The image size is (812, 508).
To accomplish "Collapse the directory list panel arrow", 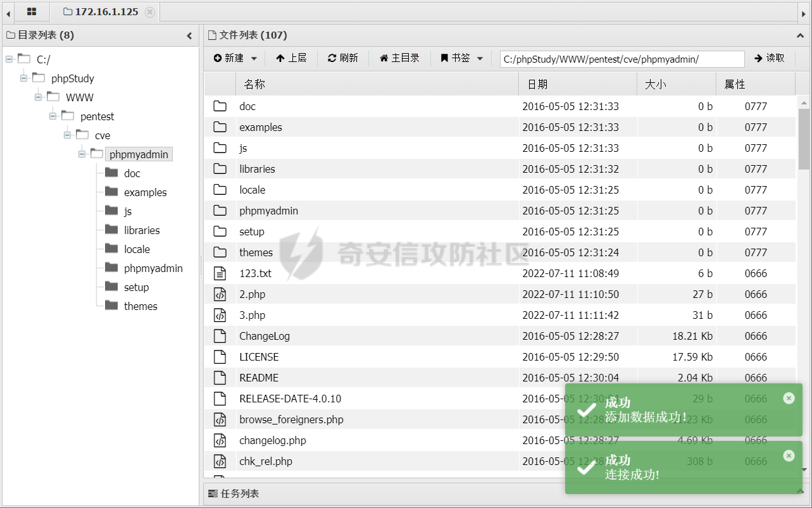I will (x=189, y=36).
